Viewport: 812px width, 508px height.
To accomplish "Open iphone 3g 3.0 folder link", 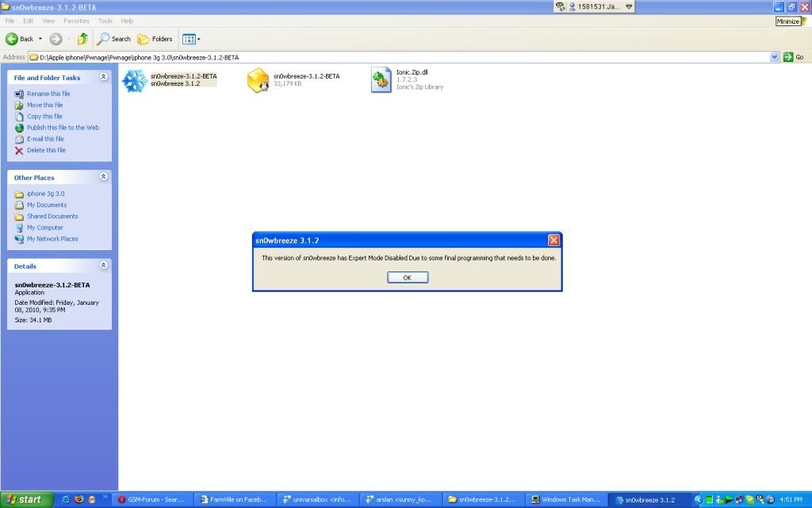I will click(45, 194).
